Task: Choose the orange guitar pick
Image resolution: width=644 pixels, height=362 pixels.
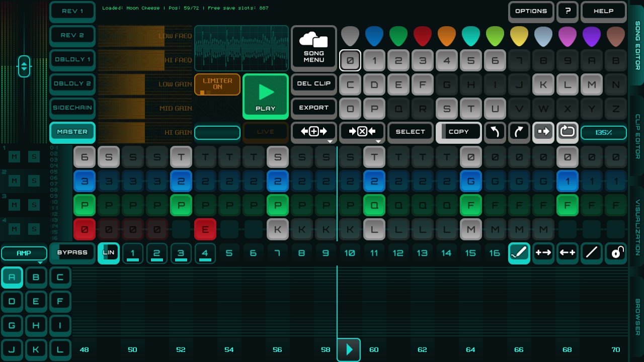Action: [x=447, y=37]
